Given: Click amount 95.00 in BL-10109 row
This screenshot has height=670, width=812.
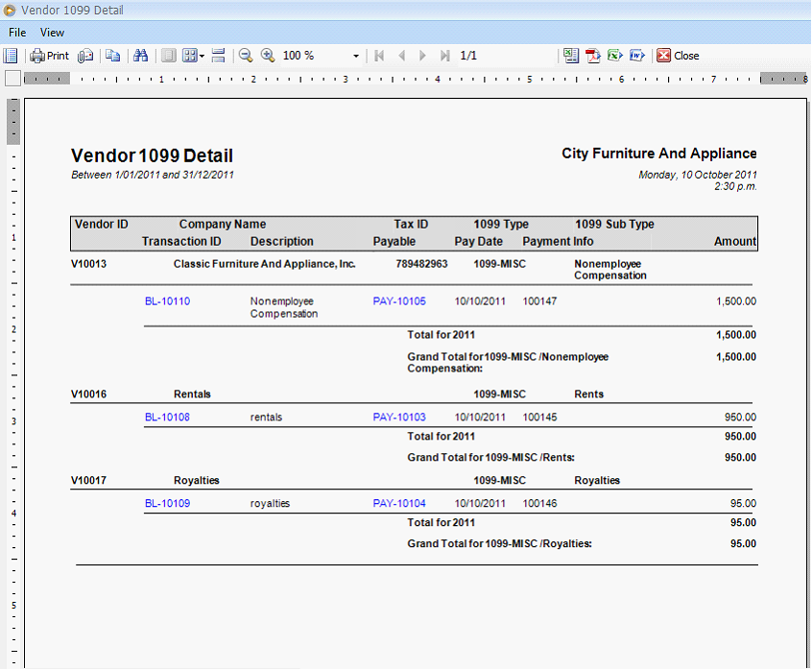Looking at the screenshot, I should point(743,503).
